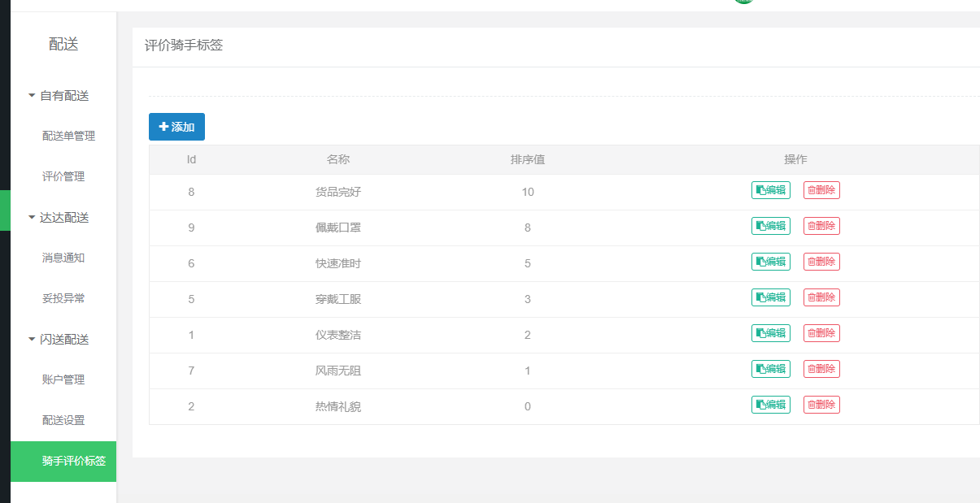Open 妥投异常 sidebar item
This screenshot has height=503, width=980.
(x=63, y=299)
